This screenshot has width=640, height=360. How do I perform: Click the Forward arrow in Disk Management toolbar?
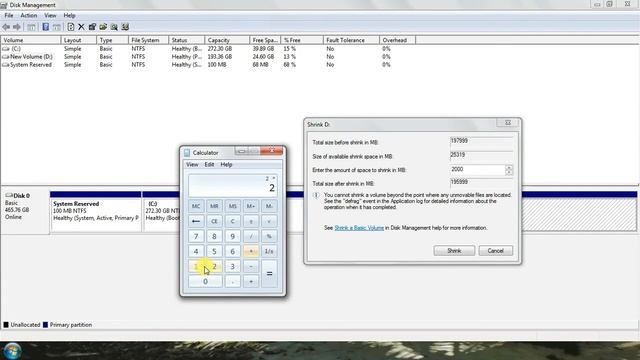click(x=17, y=27)
